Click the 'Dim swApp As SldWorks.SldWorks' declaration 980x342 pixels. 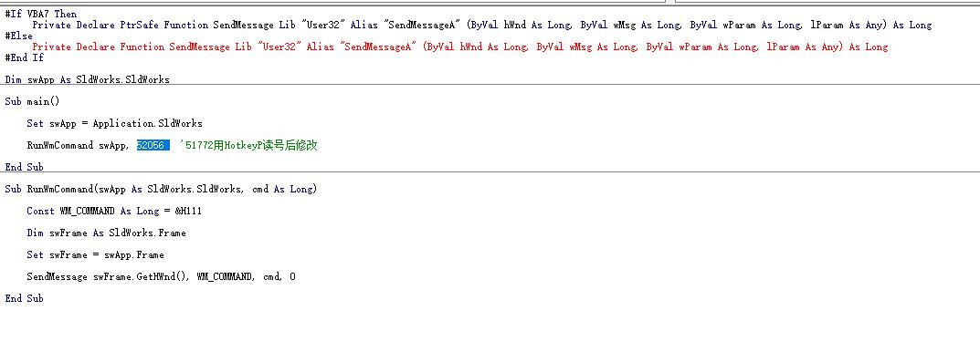(x=87, y=79)
